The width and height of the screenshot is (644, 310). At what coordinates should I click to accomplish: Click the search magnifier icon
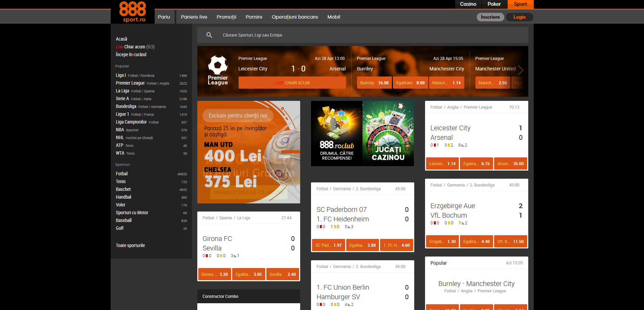tap(209, 35)
